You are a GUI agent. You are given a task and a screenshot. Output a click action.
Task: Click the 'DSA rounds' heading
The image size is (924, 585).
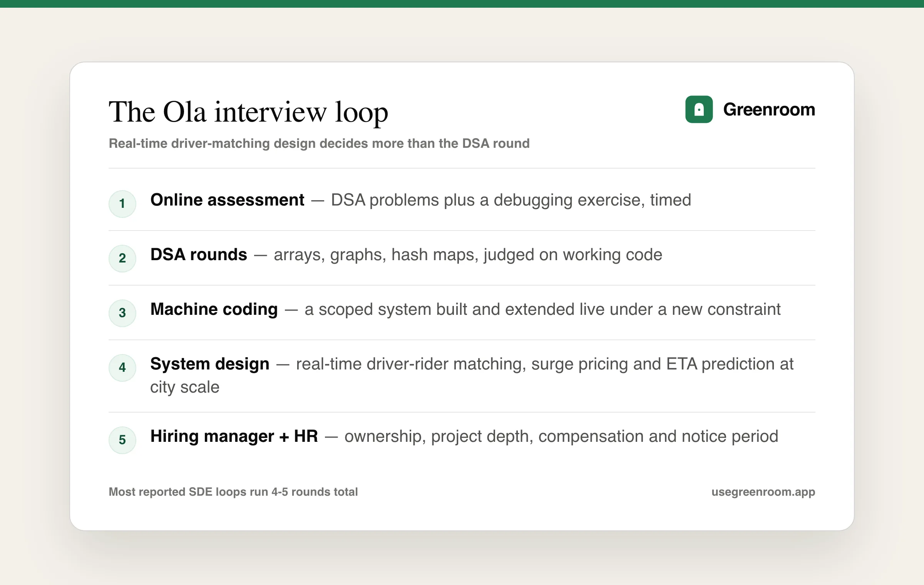click(x=199, y=255)
